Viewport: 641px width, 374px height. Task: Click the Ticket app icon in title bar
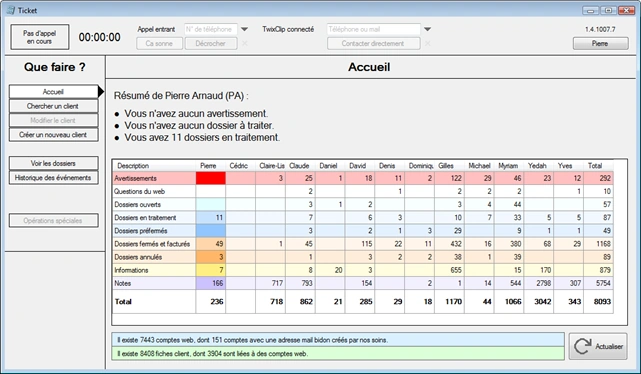11,10
